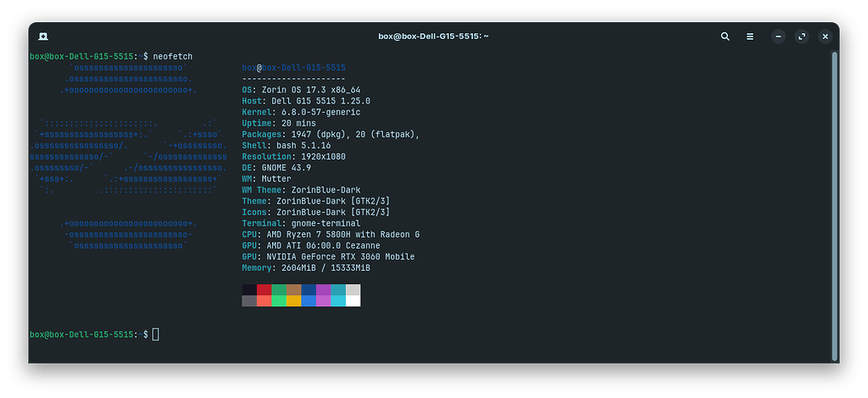Image resolution: width=868 pixels, height=398 pixels.
Task: Close the terminal window
Action: (824, 36)
